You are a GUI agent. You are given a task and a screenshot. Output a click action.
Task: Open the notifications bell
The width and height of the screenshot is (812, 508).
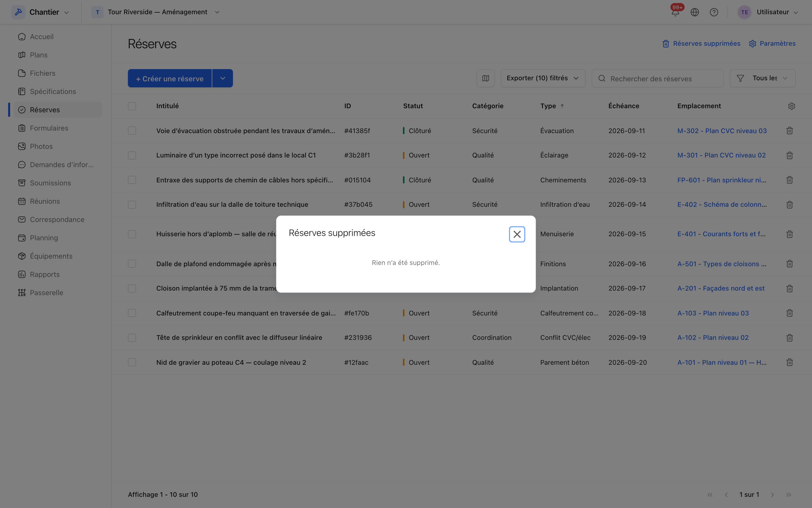tap(675, 12)
